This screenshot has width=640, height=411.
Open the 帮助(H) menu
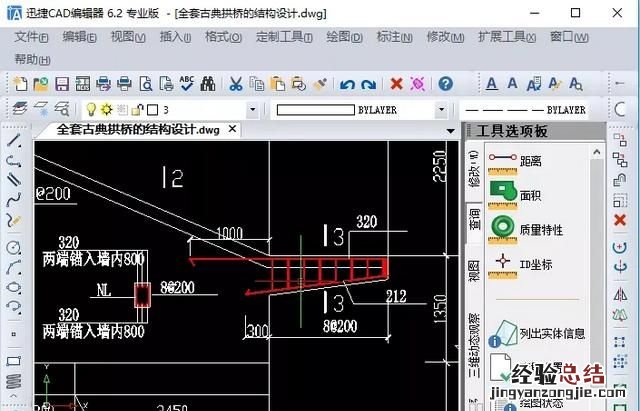pyautogui.click(x=32, y=60)
